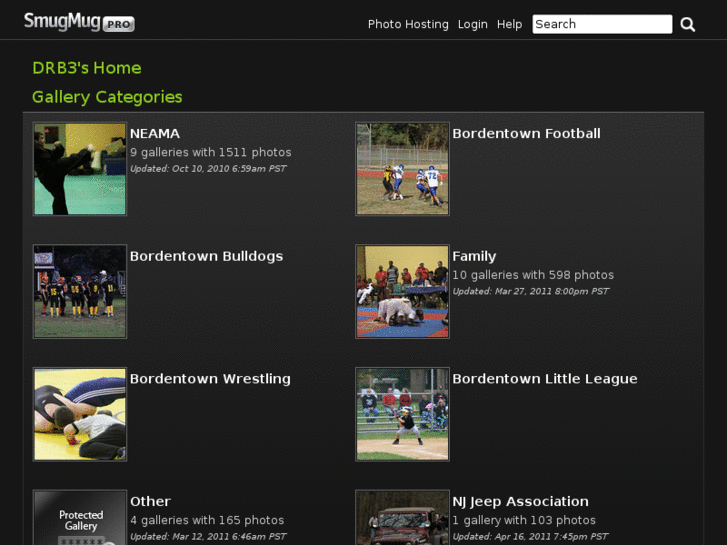Screen dimensions: 727x545
Task: Open the Bordentown Wrestling title link
Action: click(x=210, y=379)
